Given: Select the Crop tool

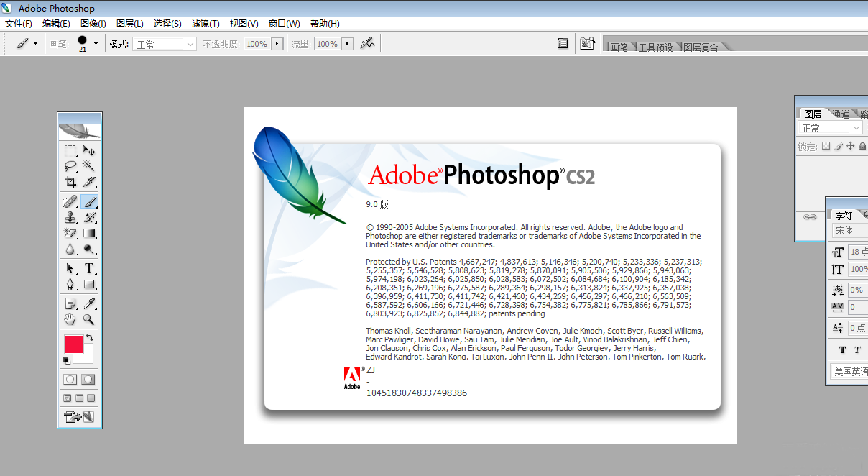Looking at the screenshot, I should (70, 182).
